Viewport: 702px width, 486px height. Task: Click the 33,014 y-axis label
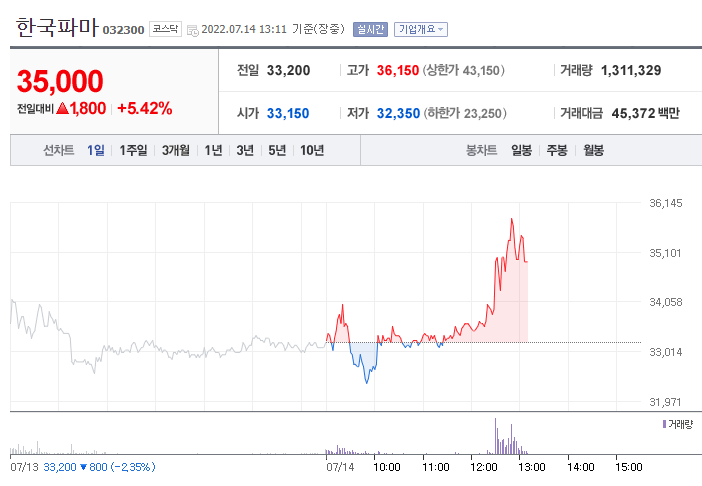click(x=666, y=352)
